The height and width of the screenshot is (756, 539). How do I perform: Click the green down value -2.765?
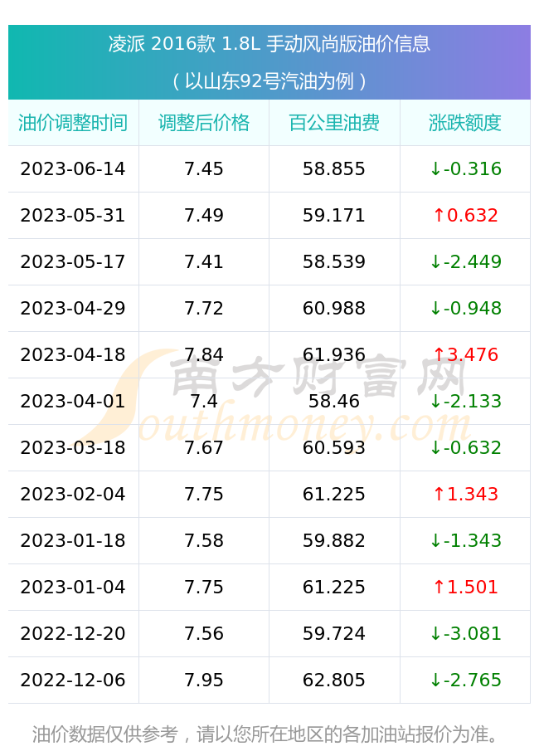[465, 680]
